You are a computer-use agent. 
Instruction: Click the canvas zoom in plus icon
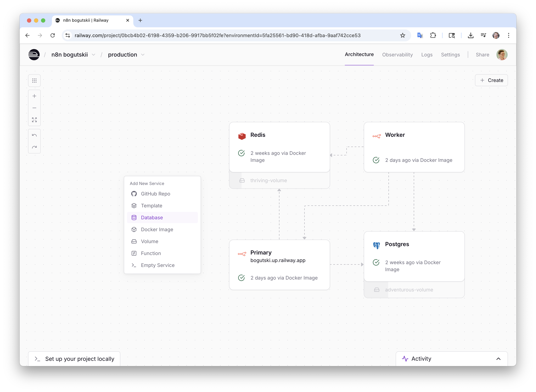point(34,96)
